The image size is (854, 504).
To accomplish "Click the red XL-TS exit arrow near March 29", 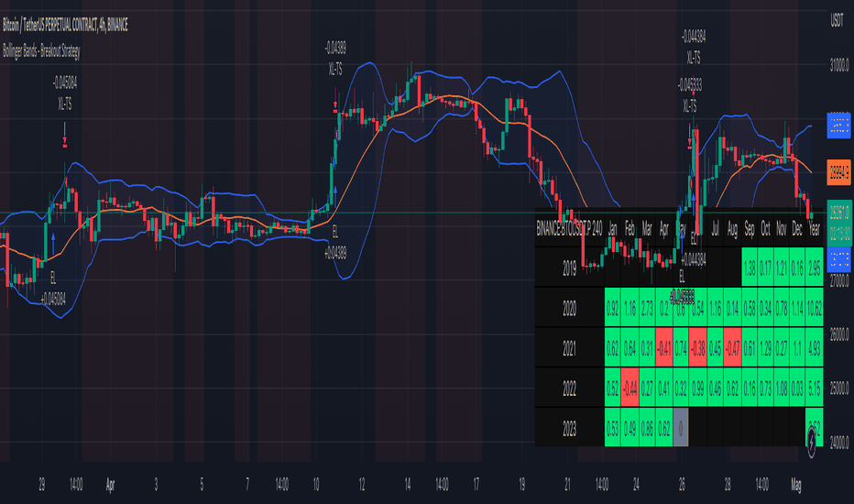I will coord(66,141).
